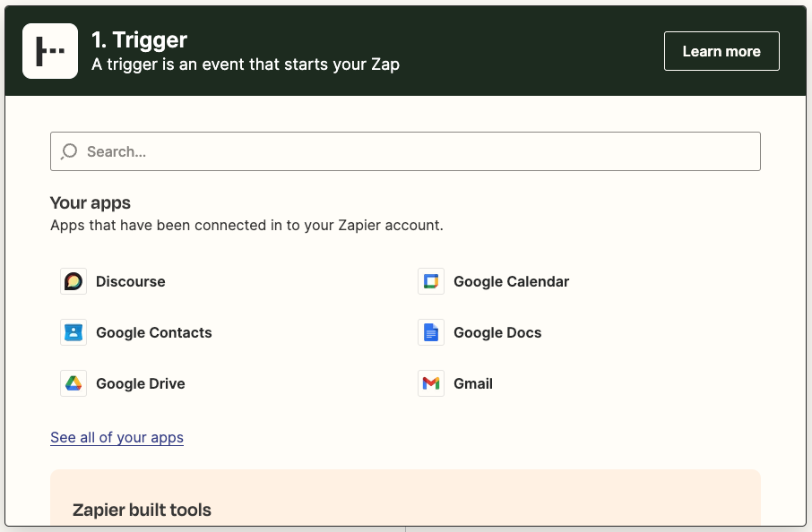Select the Google Docs icon

(431, 332)
